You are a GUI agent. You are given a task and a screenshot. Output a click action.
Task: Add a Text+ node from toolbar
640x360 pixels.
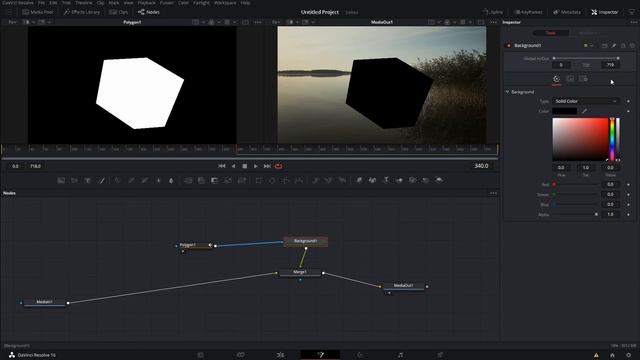(88, 180)
